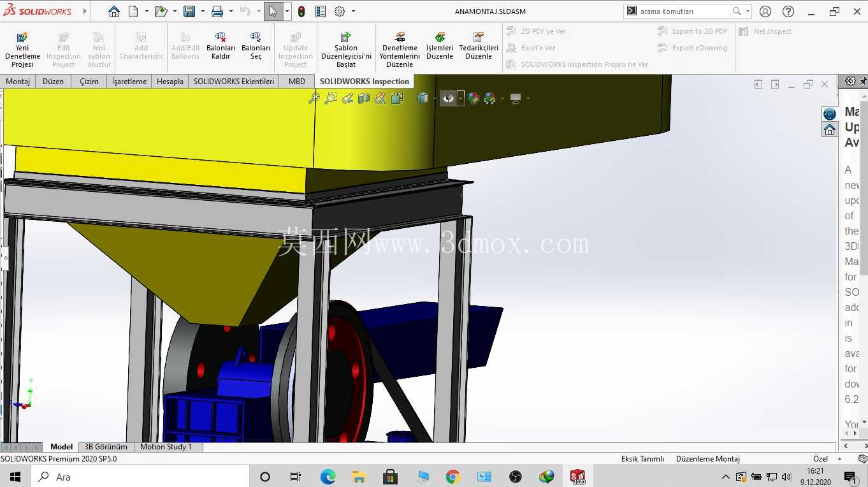The height and width of the screenshot is (487, 868).
Task: Click Düzenleme Montaj status text
Action: [707, 458]
